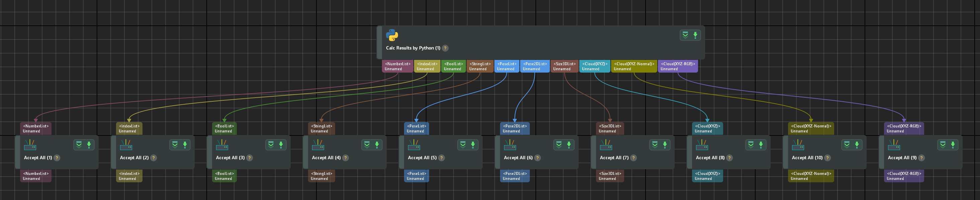Select the Accept All (4) node title
The width and height of the screenshot is (980, 200).
(326, 158)
